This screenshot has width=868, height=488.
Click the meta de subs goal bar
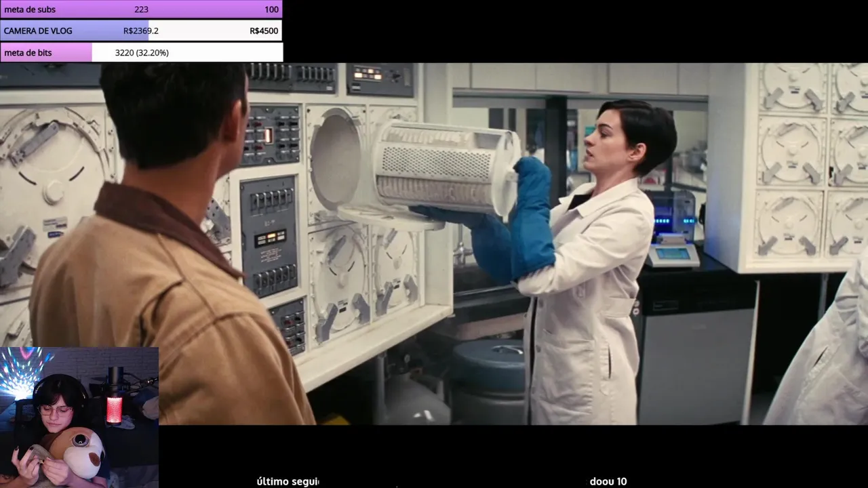141,9
